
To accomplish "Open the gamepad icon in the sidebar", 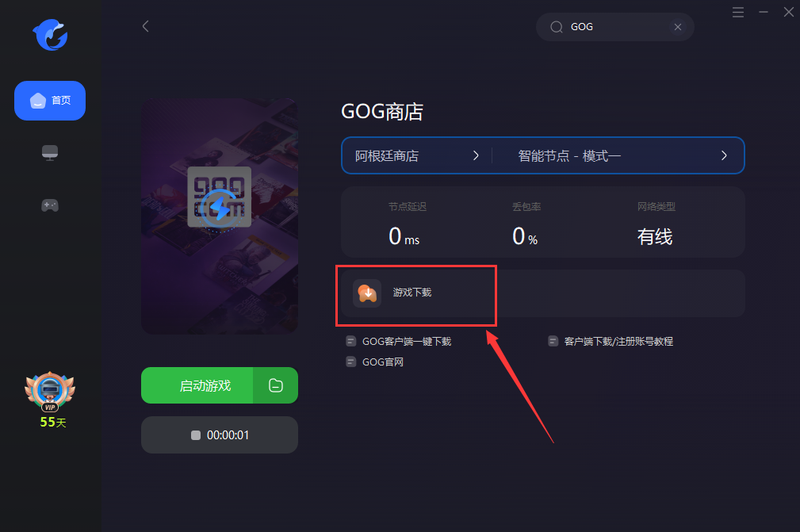I will tap(49, 205).
